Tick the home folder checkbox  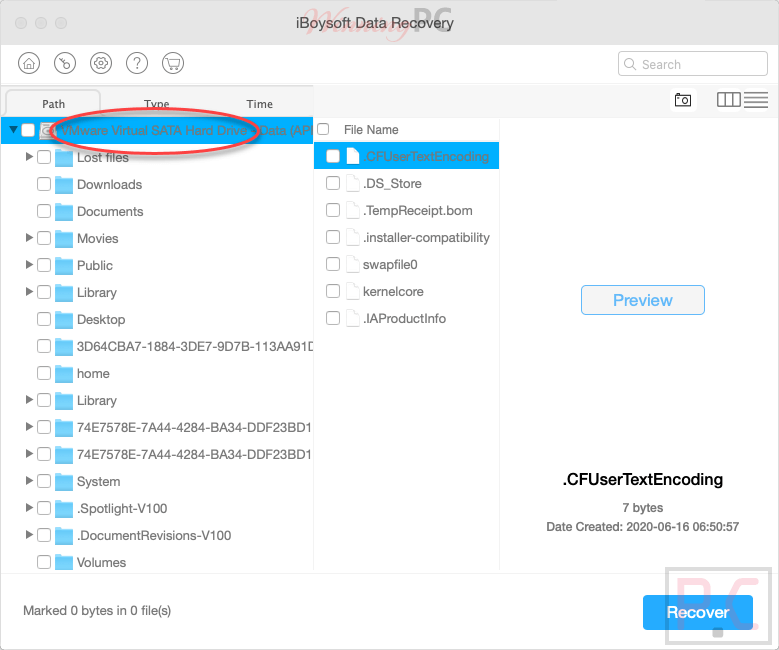point(44,373)
